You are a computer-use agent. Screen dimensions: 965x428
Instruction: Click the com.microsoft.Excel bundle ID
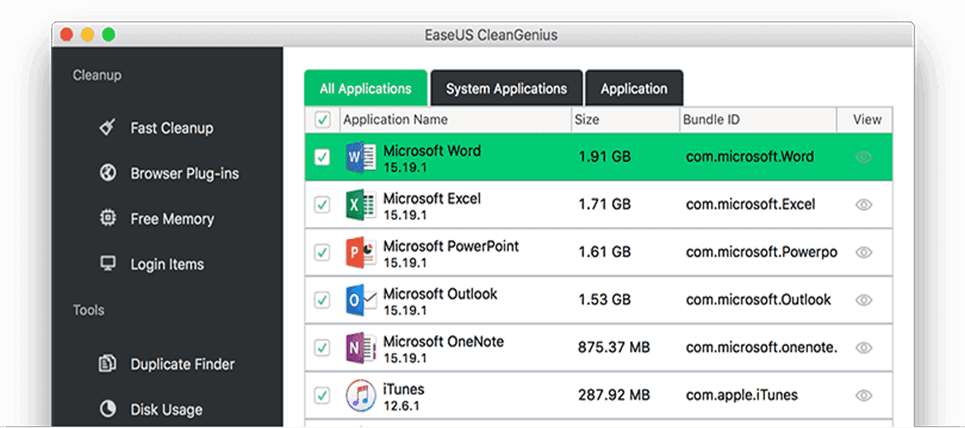click(750, 205)
